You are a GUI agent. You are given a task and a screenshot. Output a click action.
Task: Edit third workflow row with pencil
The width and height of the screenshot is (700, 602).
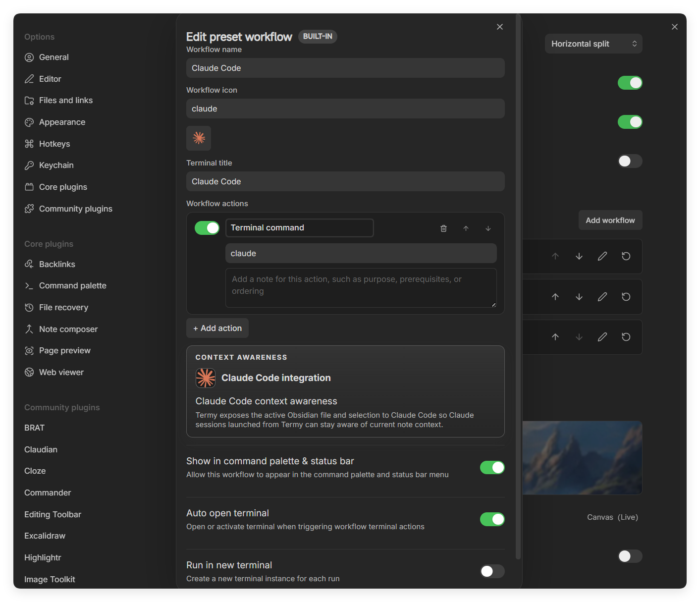[x=602, y=337]
